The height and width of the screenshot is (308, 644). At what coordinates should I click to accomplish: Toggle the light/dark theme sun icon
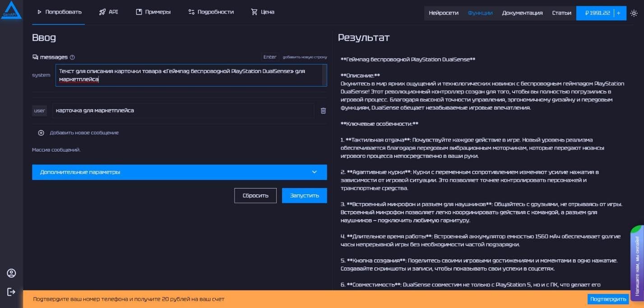click(634, 13)
